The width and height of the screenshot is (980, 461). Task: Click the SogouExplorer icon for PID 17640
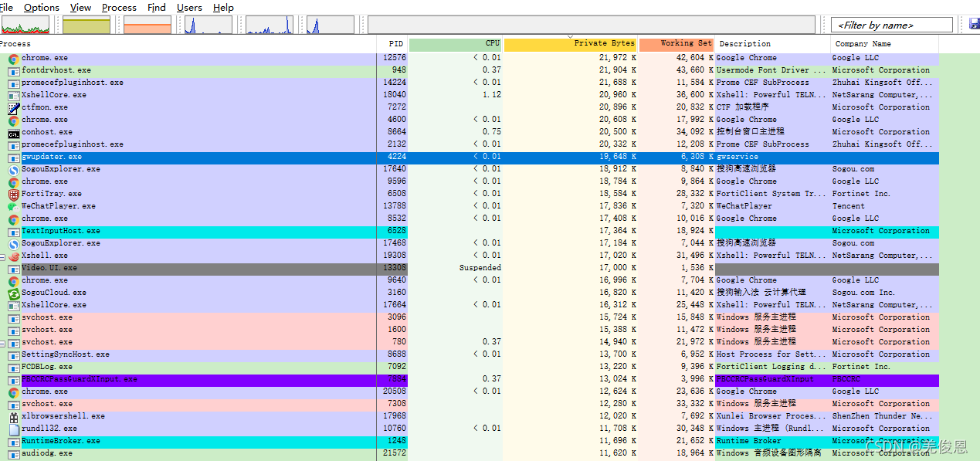coord(14,169)
